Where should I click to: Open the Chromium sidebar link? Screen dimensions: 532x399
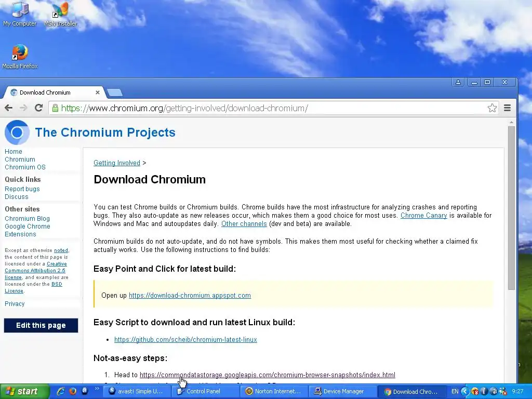tap(20, 159)
